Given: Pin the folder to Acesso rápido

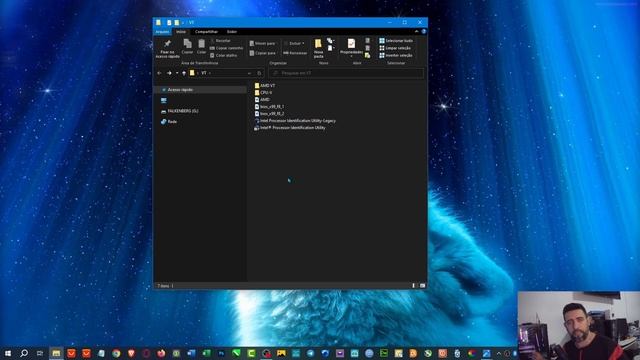Looking at the screenshot, I should coord(167,49).
